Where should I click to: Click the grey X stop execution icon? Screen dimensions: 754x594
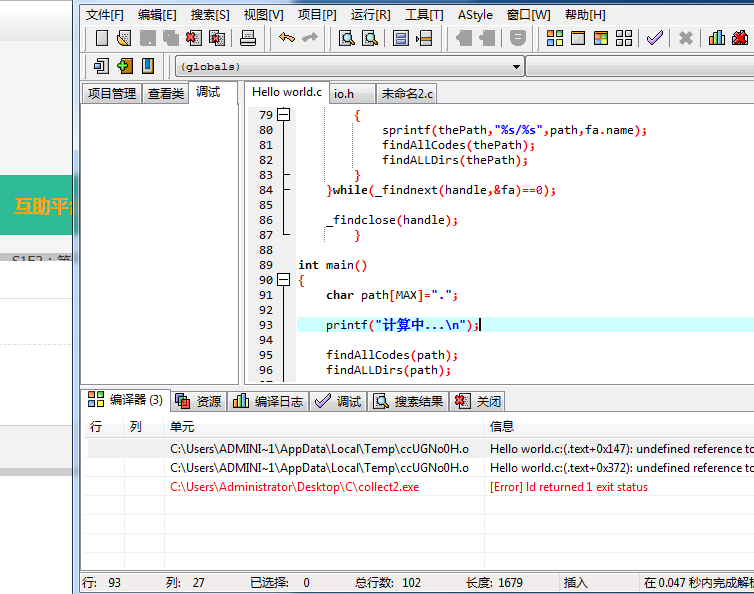[686, 38]
